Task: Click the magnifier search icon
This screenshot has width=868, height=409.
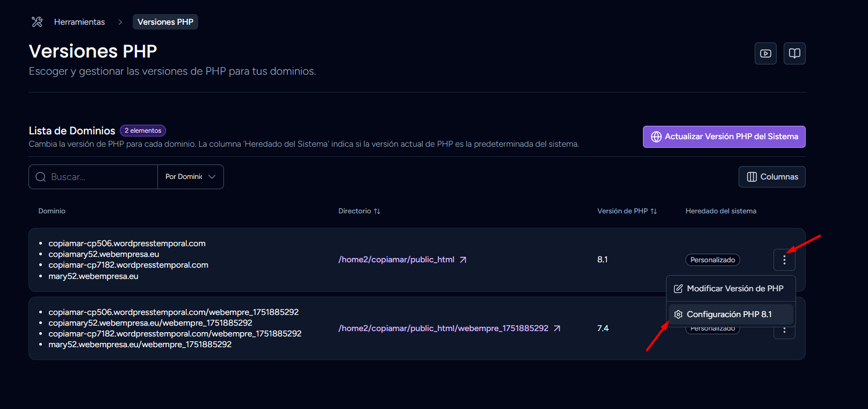Action: pos(41,177)
